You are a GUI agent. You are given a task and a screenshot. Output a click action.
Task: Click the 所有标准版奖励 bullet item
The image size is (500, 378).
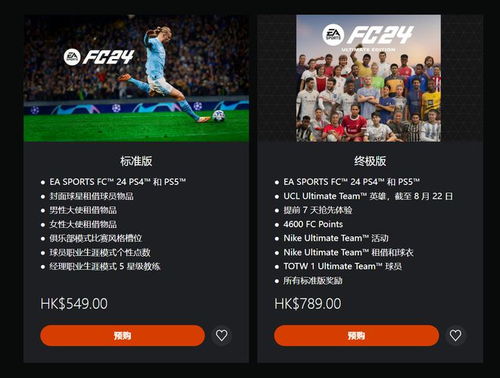[x=313, y=281]
